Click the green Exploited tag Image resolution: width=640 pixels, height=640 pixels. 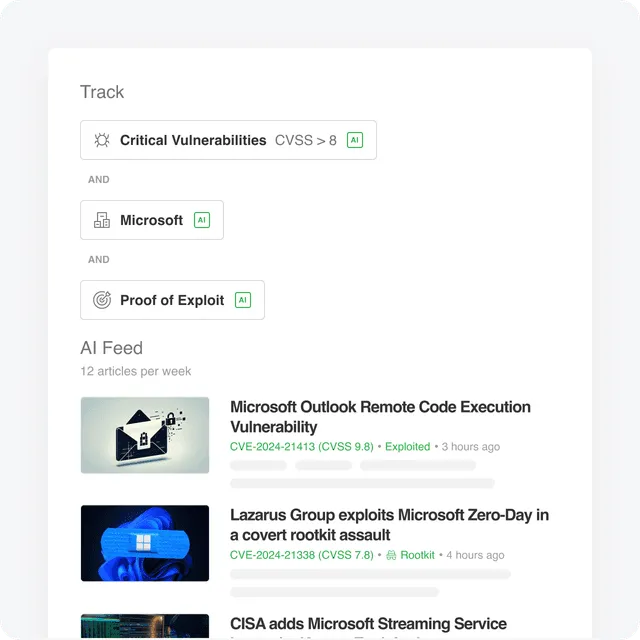click(x=407, y=447)
